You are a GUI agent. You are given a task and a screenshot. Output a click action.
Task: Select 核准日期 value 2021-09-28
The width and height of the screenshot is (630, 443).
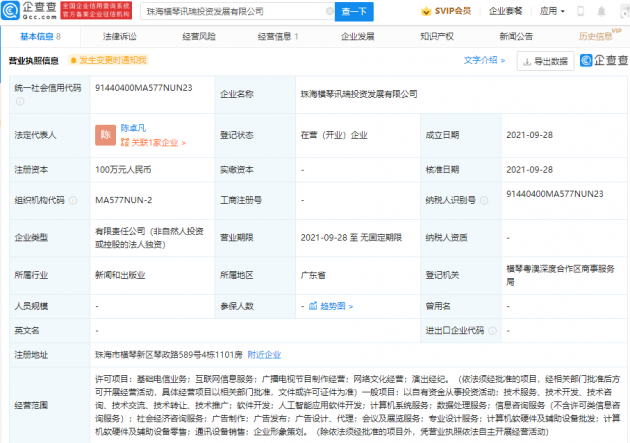pos(529,169)
